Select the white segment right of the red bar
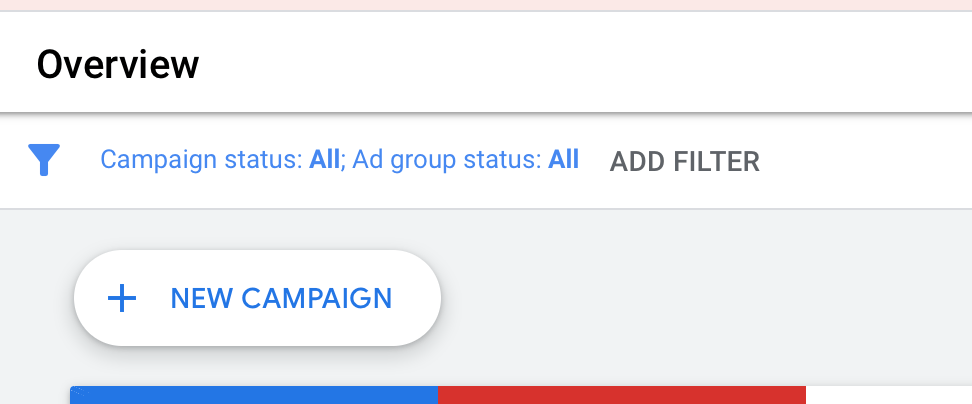972x404 pixels. (889, 395)
